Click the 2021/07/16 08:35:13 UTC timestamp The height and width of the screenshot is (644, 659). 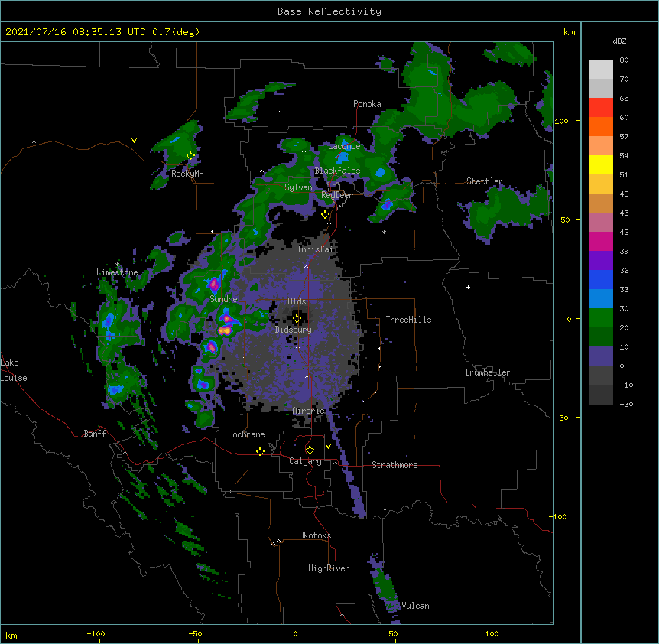tap(76, 32)
